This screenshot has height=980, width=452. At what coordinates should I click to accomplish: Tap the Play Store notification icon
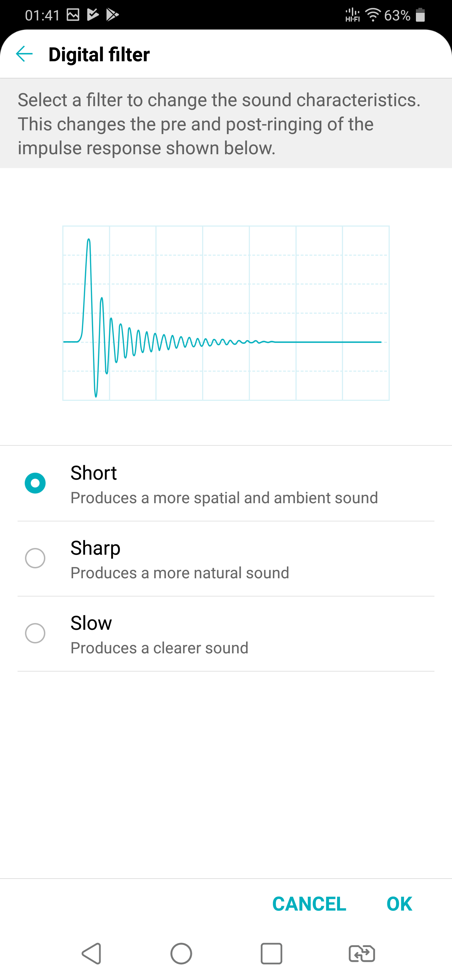point(112,15)
